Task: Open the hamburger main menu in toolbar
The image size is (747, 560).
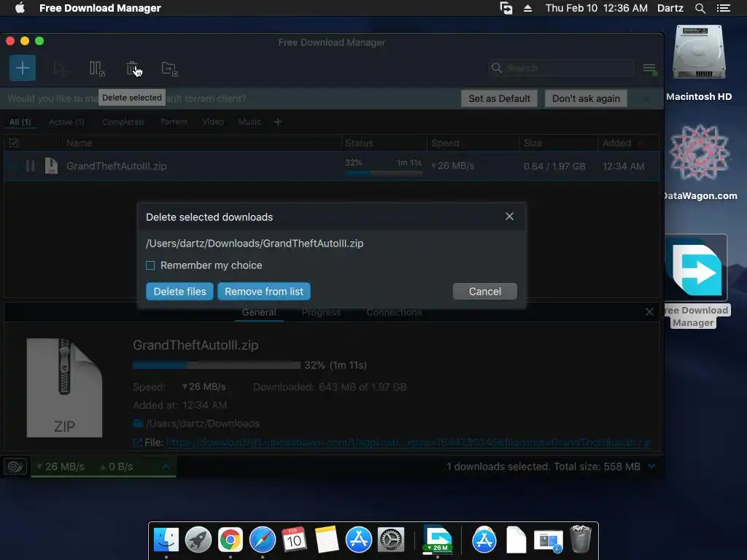Action: (649, 69)
